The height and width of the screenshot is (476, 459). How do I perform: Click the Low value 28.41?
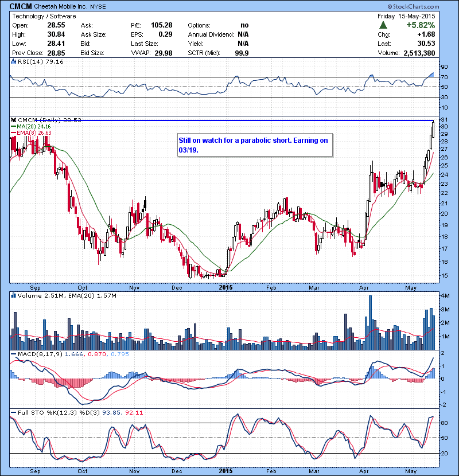click(56, 44)
